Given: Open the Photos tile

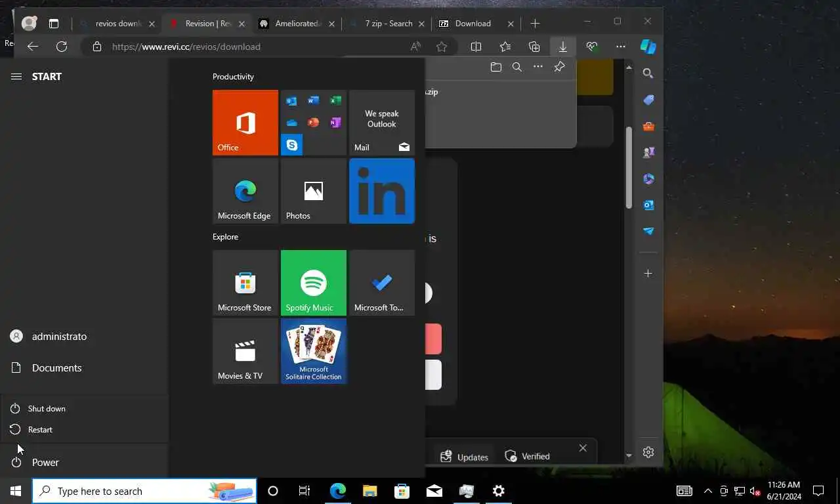Looking at the screenshot, I should [314, 191].
